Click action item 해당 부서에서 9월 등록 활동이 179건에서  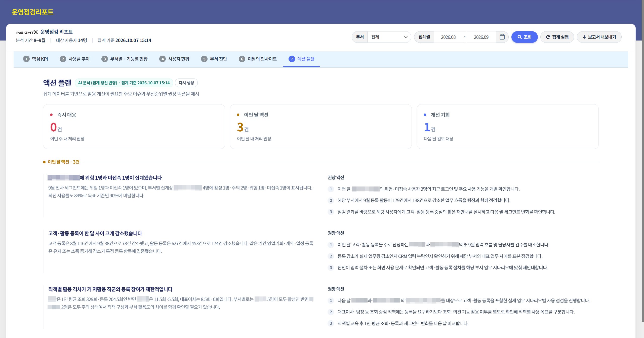coord(424,200)
